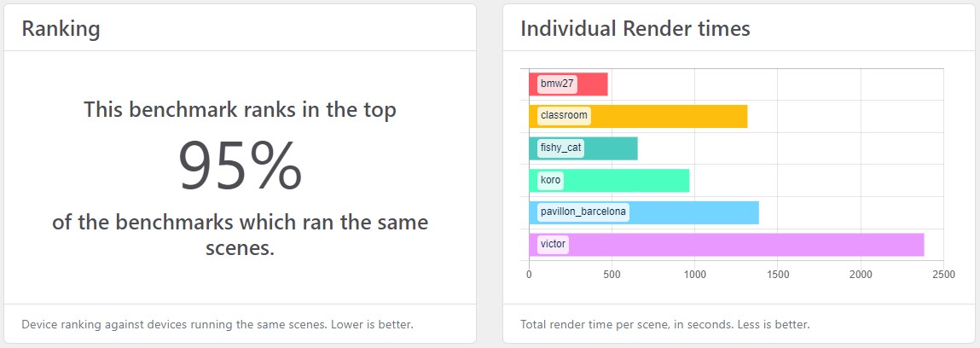Click the 'Total render time per scene' footer

[665, 325]
